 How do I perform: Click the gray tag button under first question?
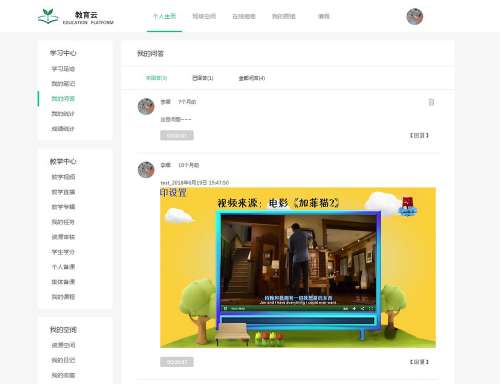(177, 135)
